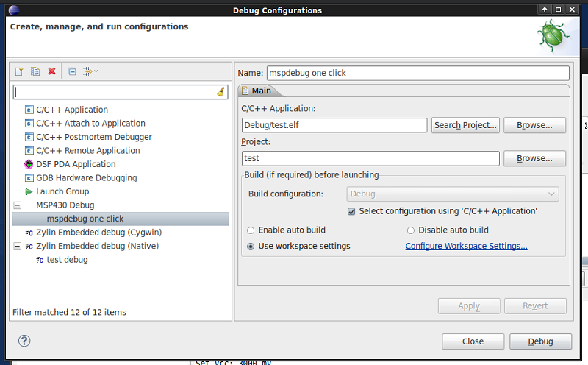Select Zylin Embedded debug (Cygwin) type
This screenshot has height=365, width=588.
pyautogui.click(x=98, y=233)
